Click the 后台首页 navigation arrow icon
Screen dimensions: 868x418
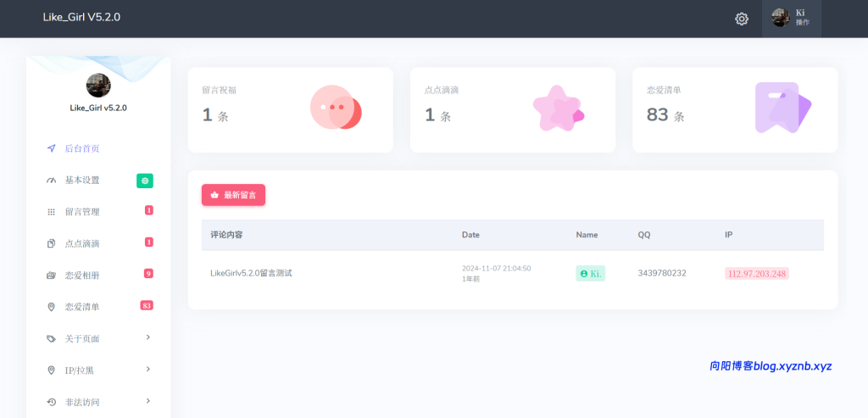click(52, 148)
